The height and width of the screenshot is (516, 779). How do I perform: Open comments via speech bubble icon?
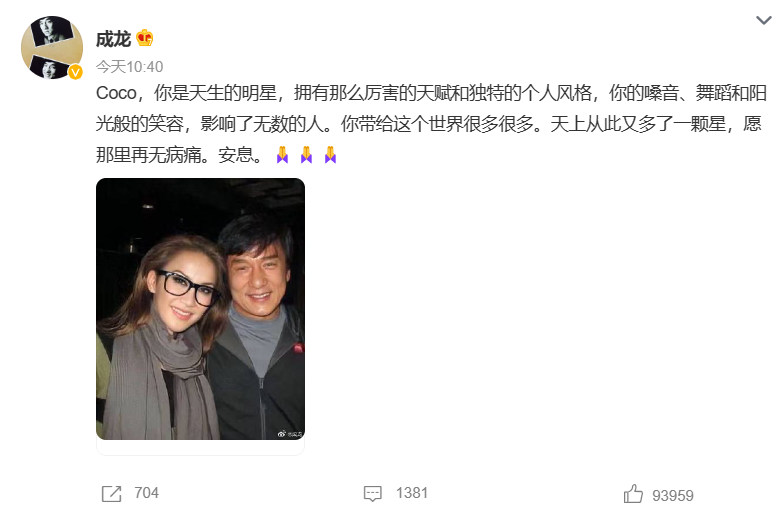click(x=373, y=494)
